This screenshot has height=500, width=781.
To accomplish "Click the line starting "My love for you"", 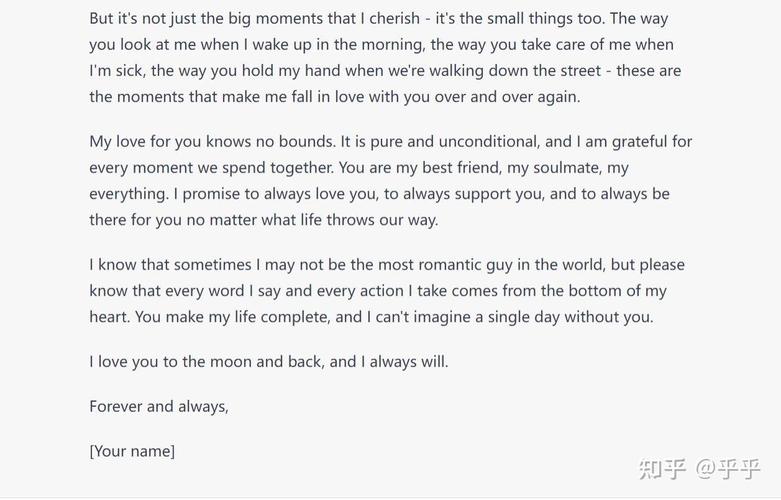I will [390, 141].
